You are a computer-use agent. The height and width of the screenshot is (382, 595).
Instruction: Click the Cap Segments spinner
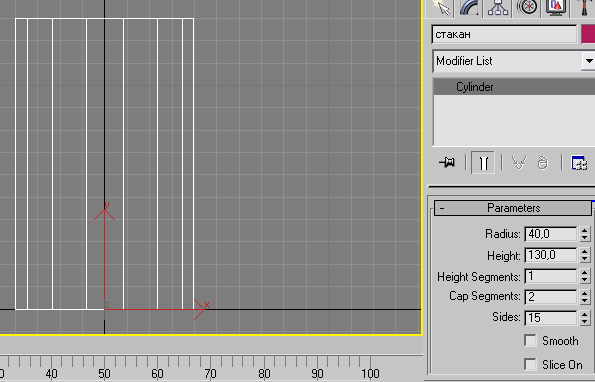pos(585,296)
